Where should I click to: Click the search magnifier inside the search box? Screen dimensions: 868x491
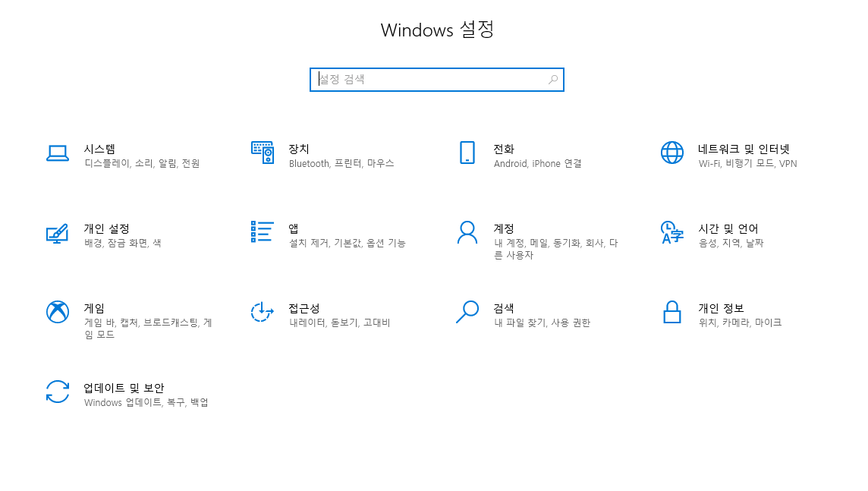tap(553, 80)
